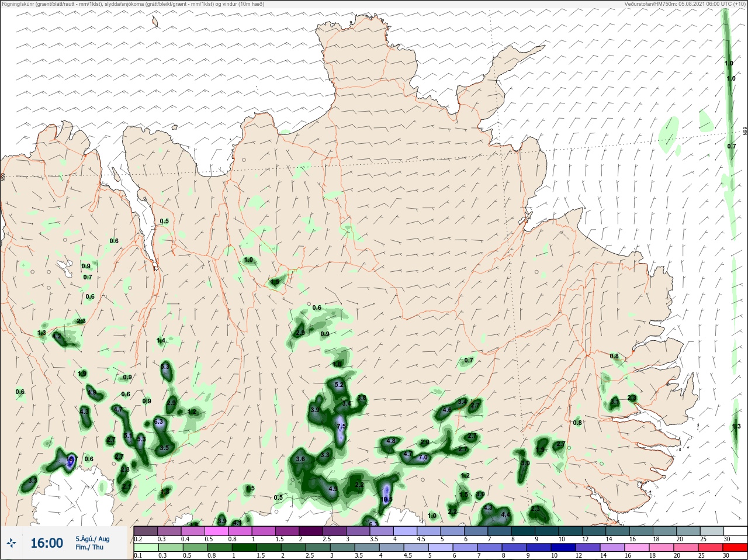The width and height of the screenshot is (748, 560).
Task: Click the 5.2 precipitation value on the map
Action: (x=340, y=385)
